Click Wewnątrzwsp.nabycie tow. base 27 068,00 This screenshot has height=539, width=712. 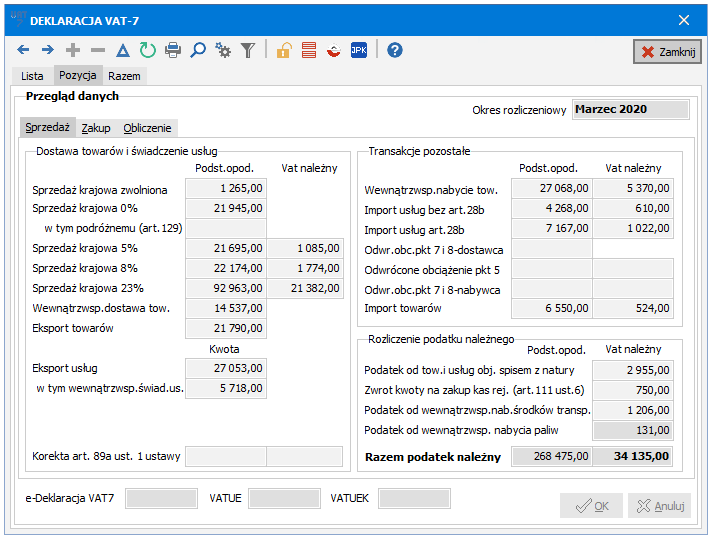[552, 188]
